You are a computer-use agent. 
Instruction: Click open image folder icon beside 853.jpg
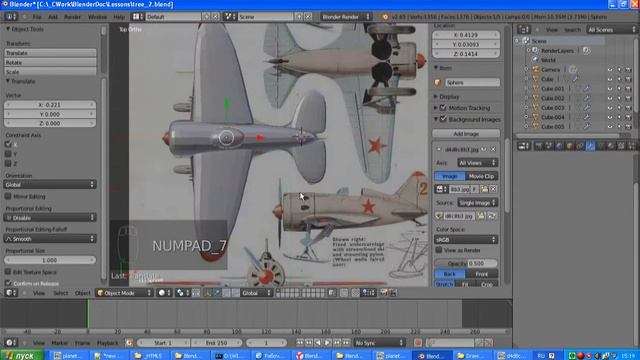click(484, 189)
